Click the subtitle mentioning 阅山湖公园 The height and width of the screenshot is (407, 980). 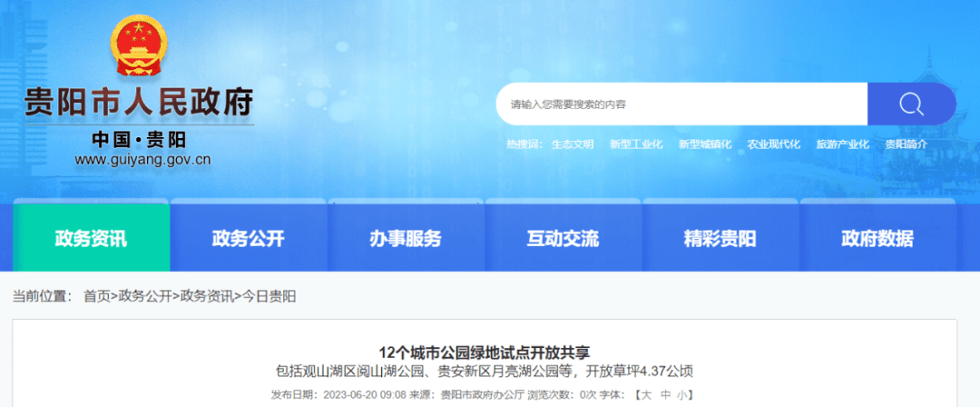pos(485,372)
